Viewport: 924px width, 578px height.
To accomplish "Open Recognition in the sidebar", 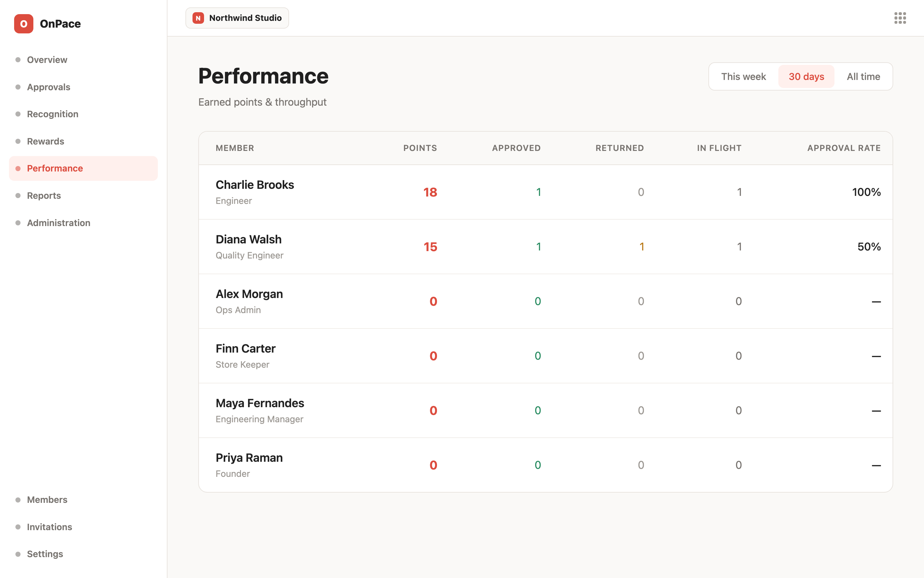I will click(x=83, y=114).
